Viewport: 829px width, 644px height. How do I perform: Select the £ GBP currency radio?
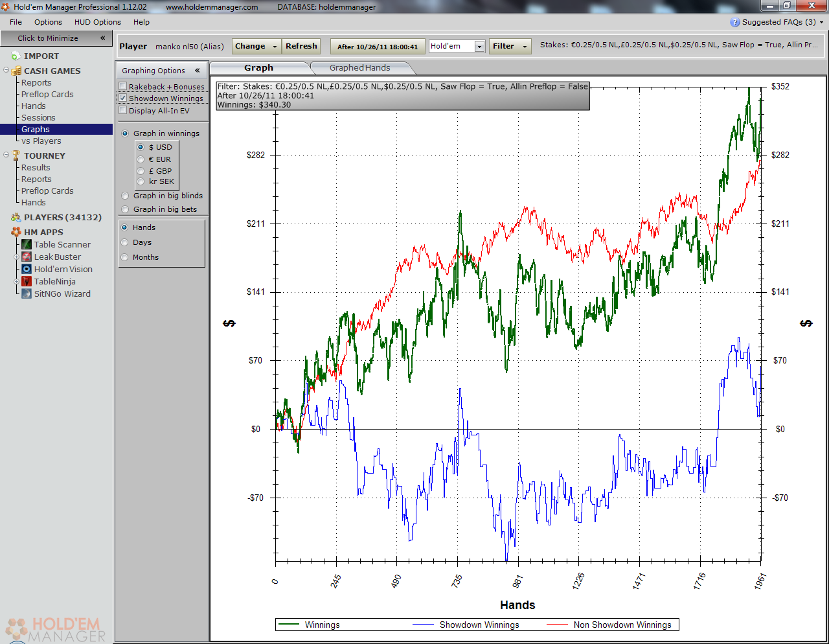coord(141,171)
